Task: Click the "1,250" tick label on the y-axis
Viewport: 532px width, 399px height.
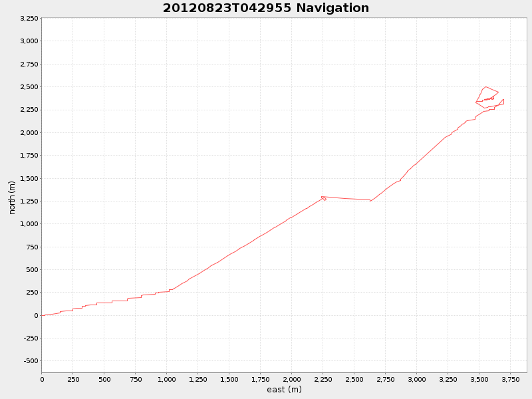Action: click(x=30, y=201)
